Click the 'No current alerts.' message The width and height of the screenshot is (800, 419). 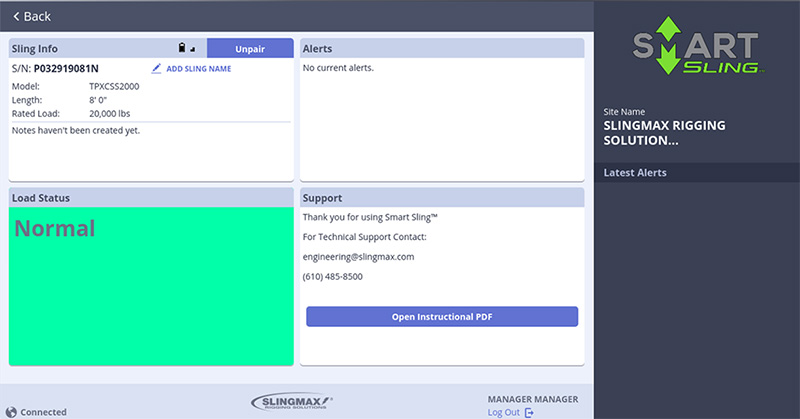pyautogui.click(x=338, y=67)
